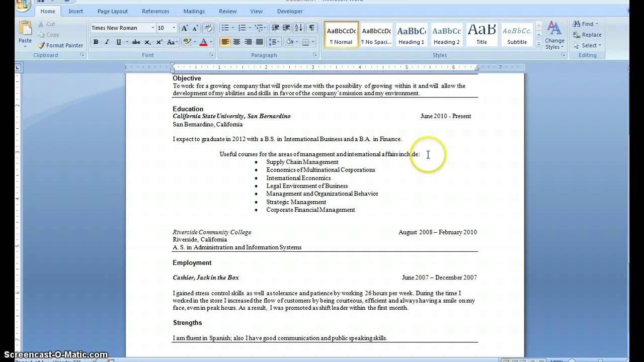Toggle Underline formatting

[119, 42]
